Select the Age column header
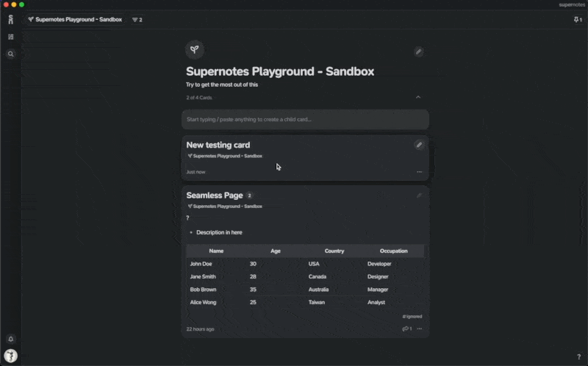This screenshot has height=366, width=588. (275, 251)
